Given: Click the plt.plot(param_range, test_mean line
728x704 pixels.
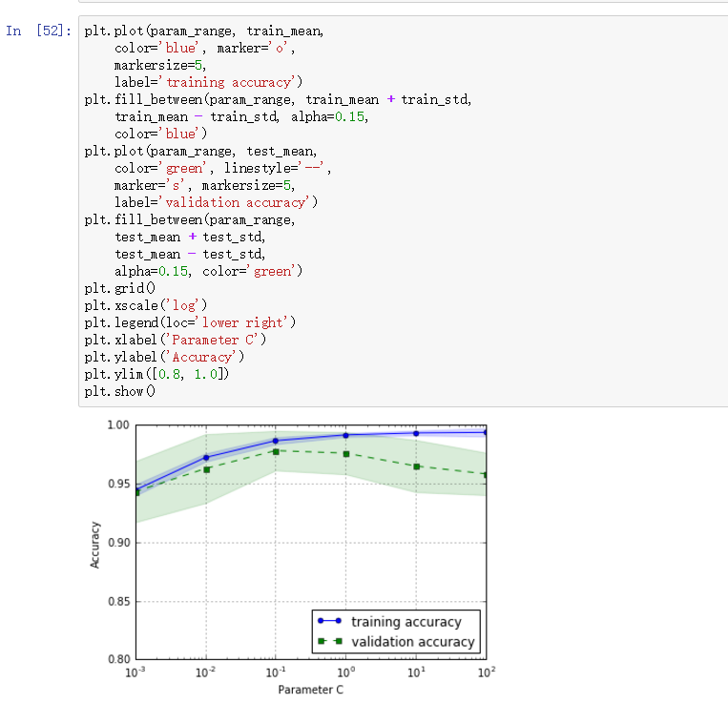Looking at the screenshot, I should (200, 152).
